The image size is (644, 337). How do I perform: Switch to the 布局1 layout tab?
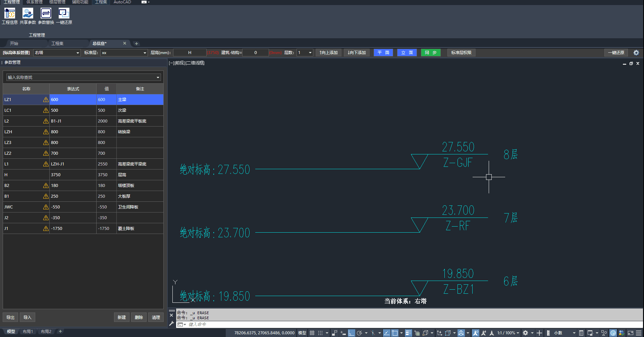point(28,332)
